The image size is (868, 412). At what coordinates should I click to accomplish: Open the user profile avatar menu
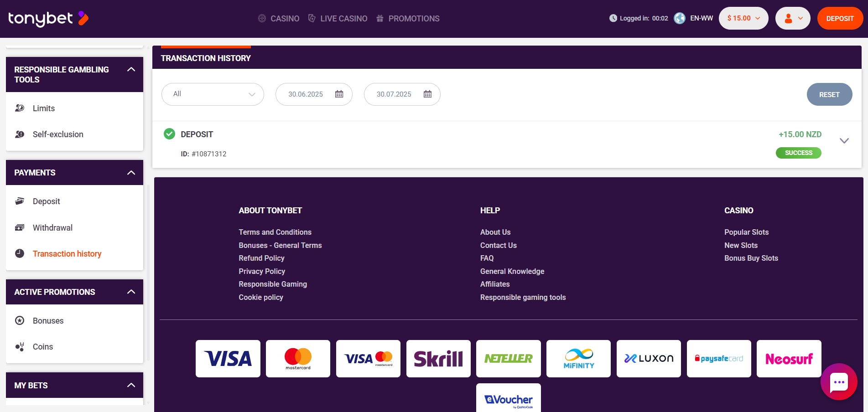click(793, 18)
